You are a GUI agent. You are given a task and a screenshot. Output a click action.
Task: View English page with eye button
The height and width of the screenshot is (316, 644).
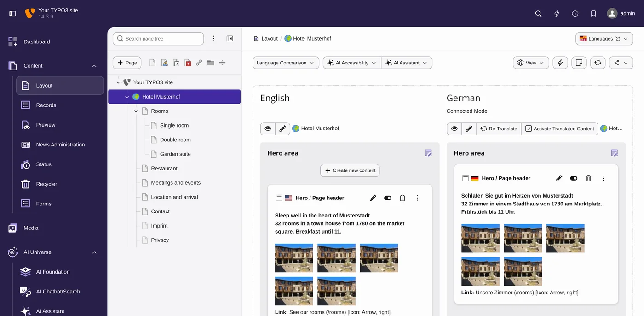click(268, 129)
